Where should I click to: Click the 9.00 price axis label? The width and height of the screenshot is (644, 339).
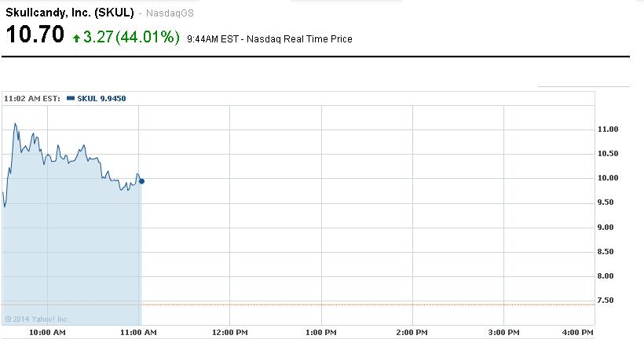pos(608,228)
